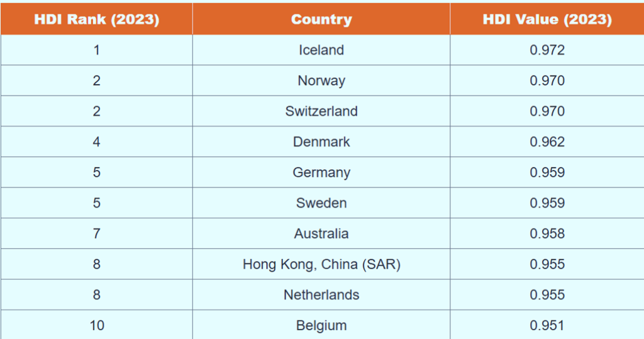Screen dimensions: 644x339
Task: Click rank 1 in the first row
Action: 96,50
